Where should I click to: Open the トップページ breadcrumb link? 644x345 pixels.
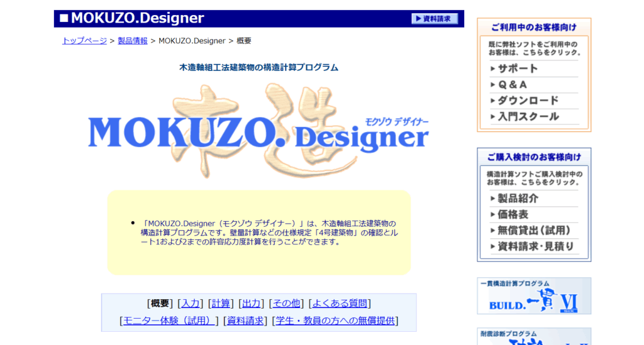(x=84, y=41)
